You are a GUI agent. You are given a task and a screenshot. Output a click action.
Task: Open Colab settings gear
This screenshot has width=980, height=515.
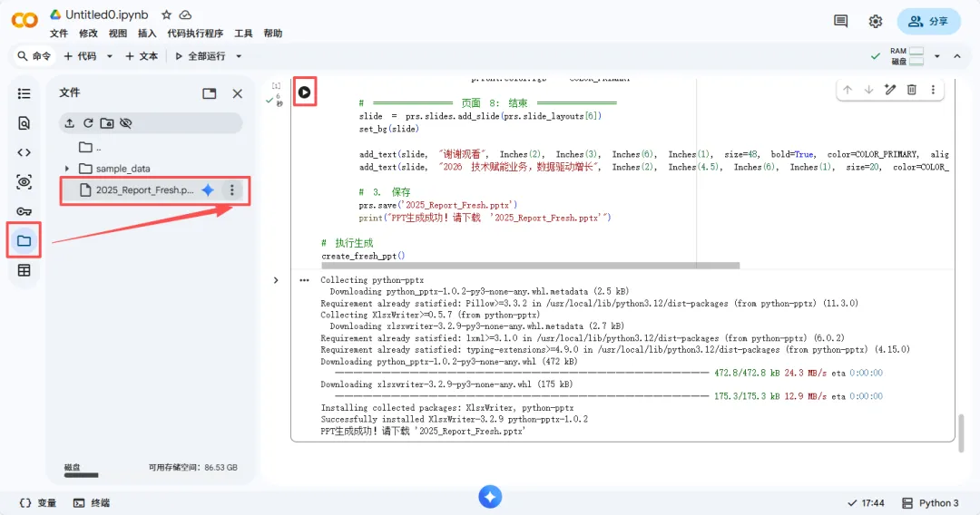(876, 21)
